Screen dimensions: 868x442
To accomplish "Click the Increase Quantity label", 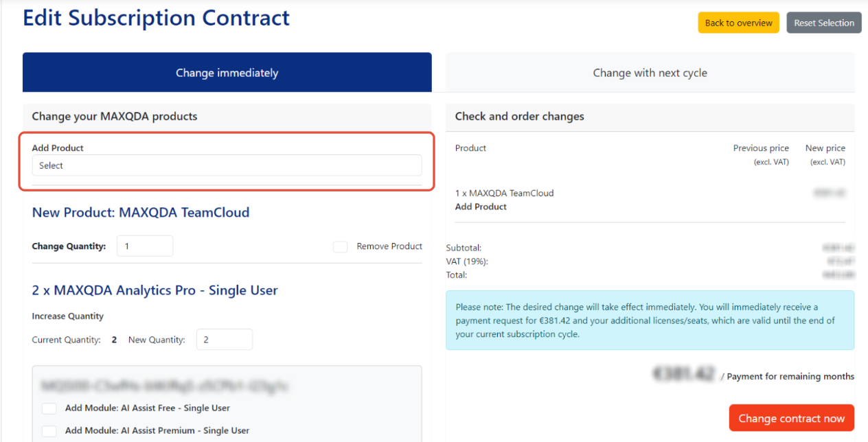I will pos(68,316).
